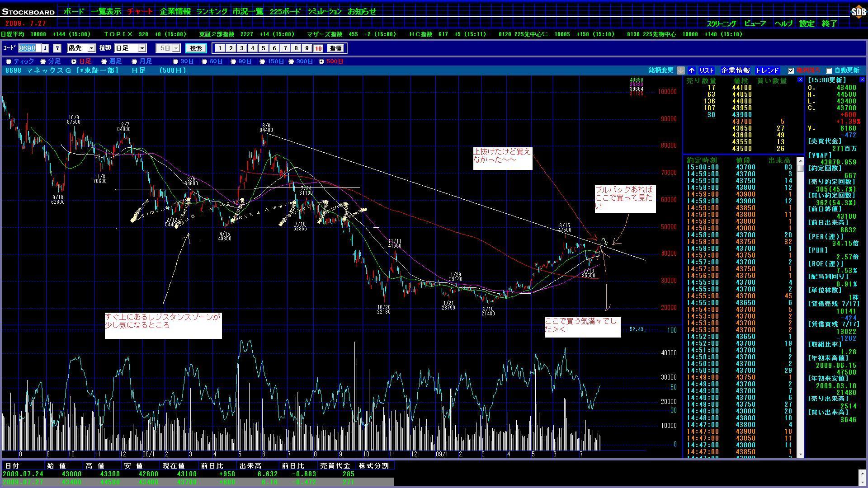Screen dimensions: 868x488
Task: Click the トレンド button
Action: [767, 70]
